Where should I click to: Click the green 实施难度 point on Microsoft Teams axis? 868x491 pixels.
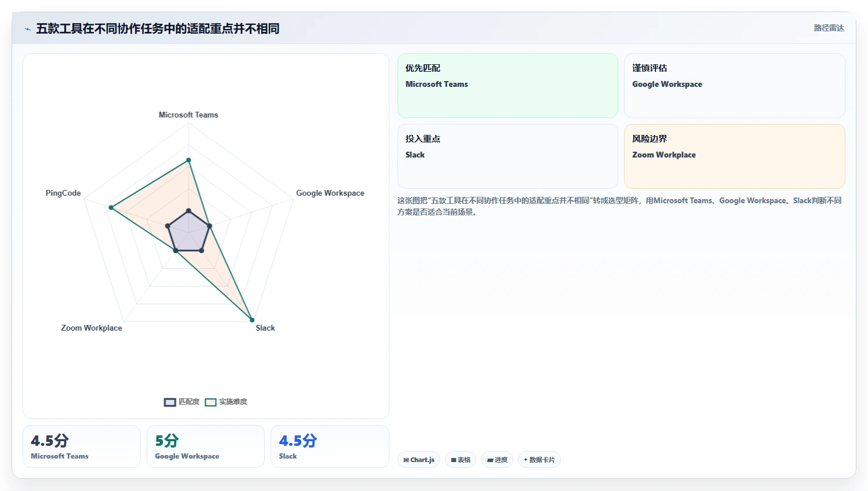(x=188, y=160)
